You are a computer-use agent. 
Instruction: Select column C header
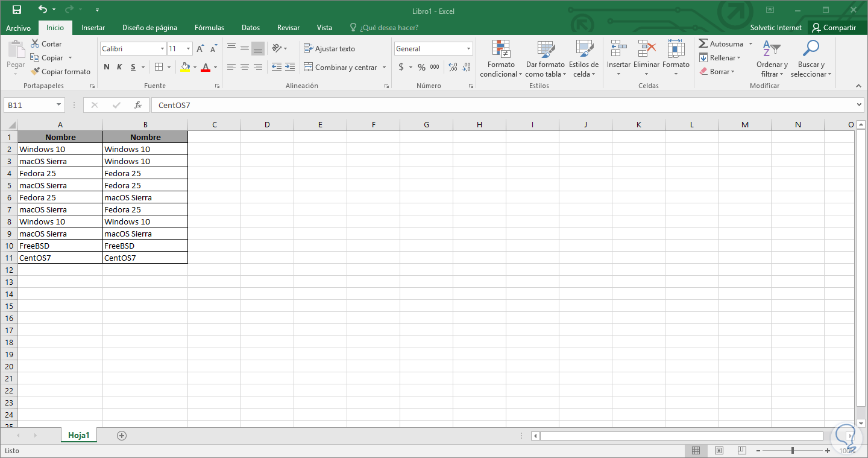point(214,125)
